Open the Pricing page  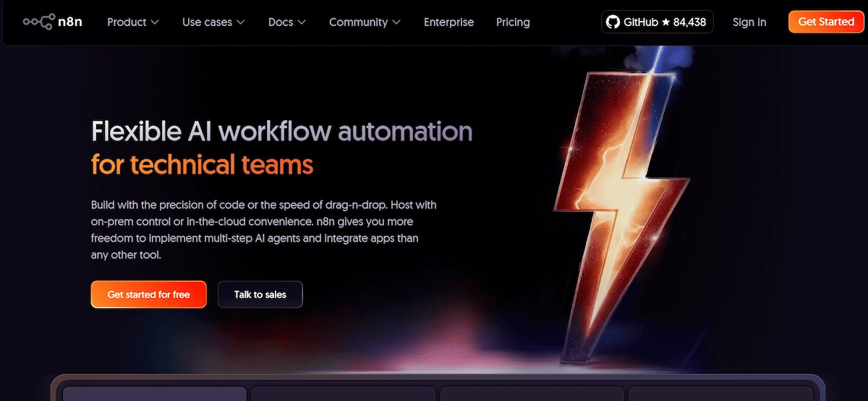tap(513, 22)
